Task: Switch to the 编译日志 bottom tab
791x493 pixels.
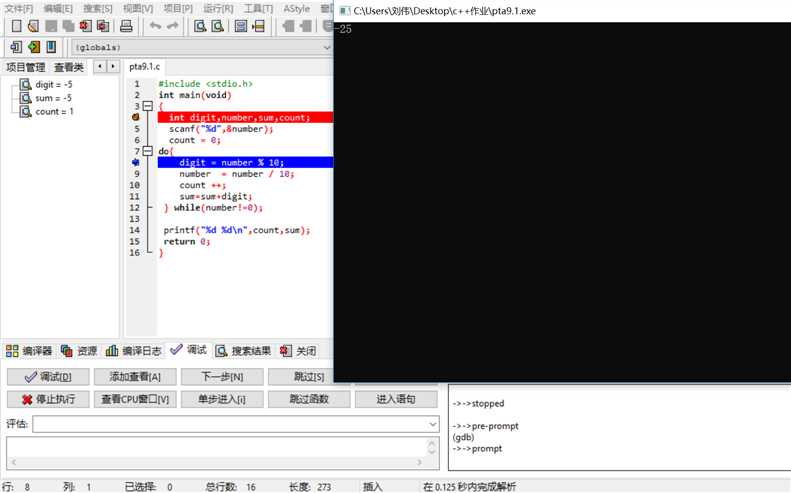Action: click(134, 351)
